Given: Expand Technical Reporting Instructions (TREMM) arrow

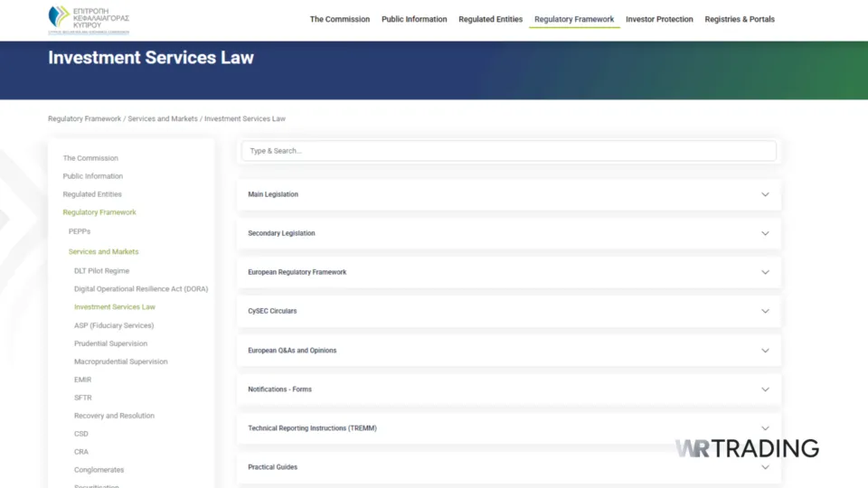Looking at the screenshot, I should (x=765, y=428).
